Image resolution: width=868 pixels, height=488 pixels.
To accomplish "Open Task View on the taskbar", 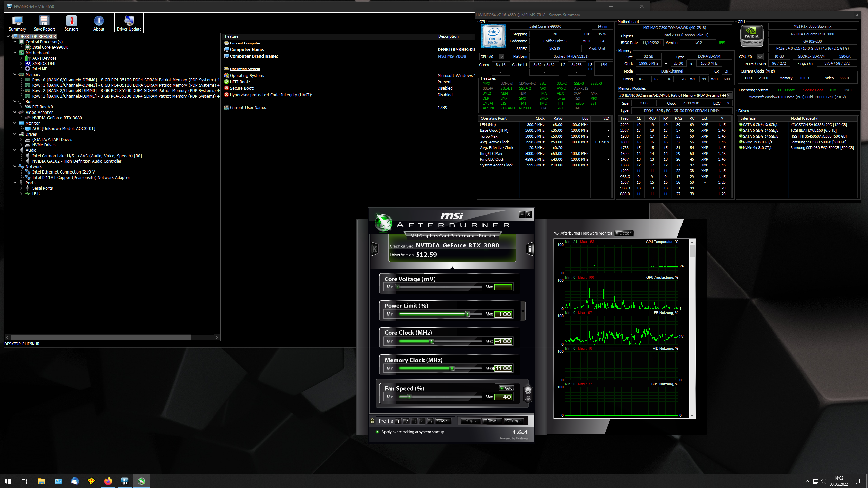I will click(x=24, y=481).
